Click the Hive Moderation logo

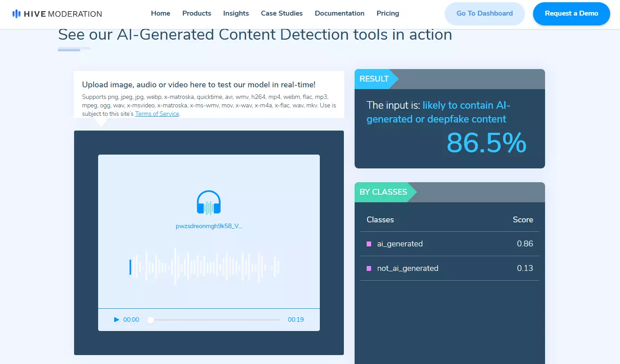[x=57, y=14]
